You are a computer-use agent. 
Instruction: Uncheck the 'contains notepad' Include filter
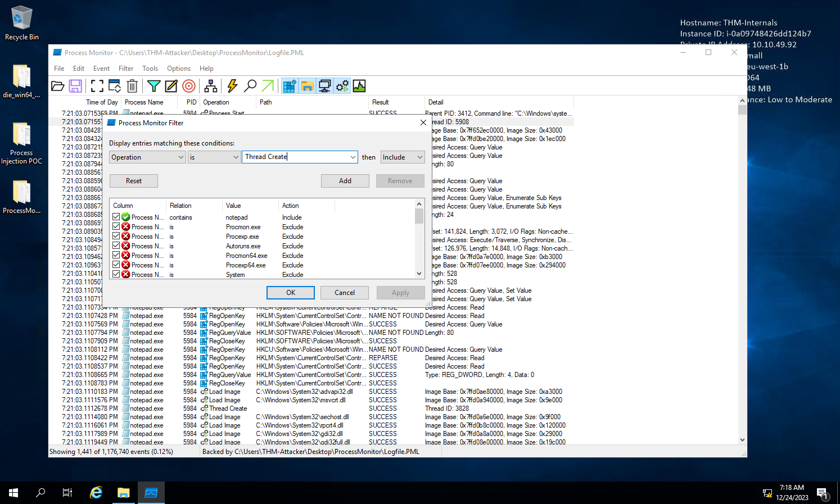click(x=116, y=217)
